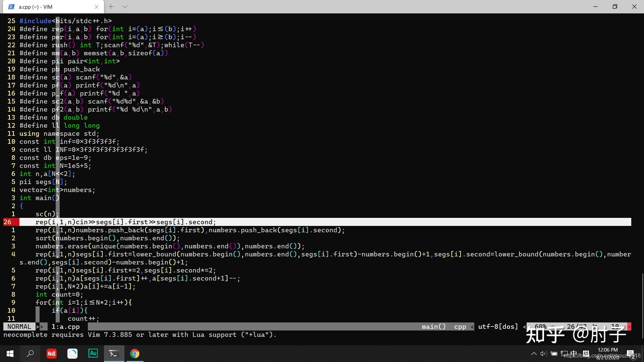The height and width of the screenshot is (362, 644).
Task: Open the network tray icon
Action: click(x=564, y=354)
